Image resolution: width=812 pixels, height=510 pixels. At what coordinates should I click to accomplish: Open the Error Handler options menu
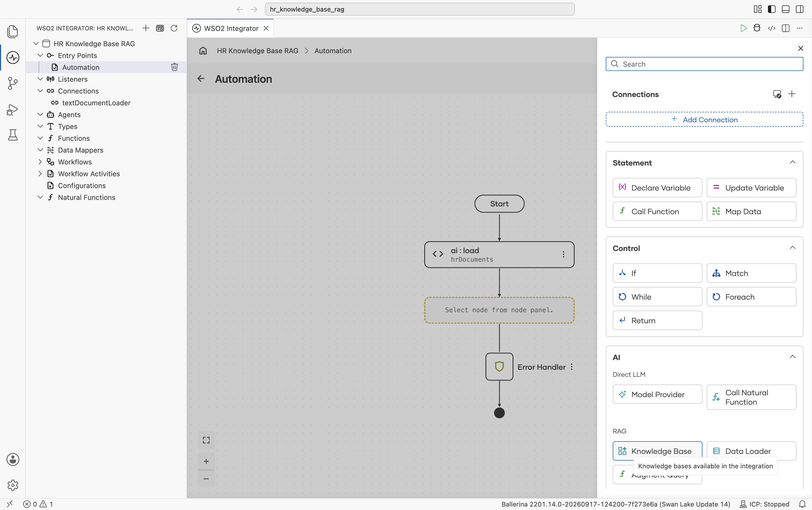coord(572,367)
